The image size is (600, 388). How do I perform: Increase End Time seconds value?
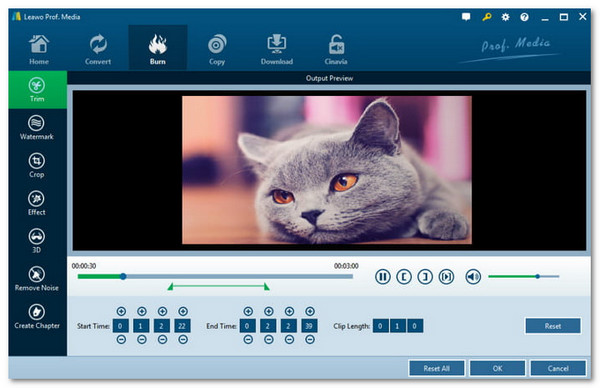pyautogui.click(x=289, y=311)
